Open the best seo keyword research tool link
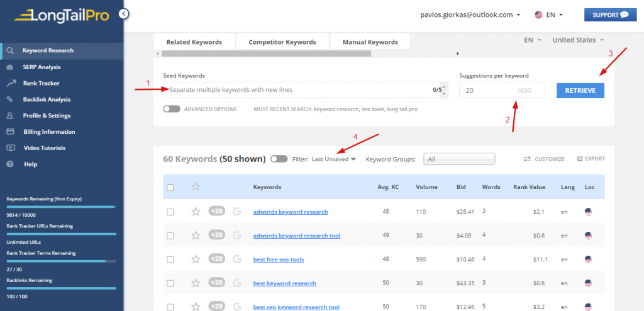 coord(296,307)
